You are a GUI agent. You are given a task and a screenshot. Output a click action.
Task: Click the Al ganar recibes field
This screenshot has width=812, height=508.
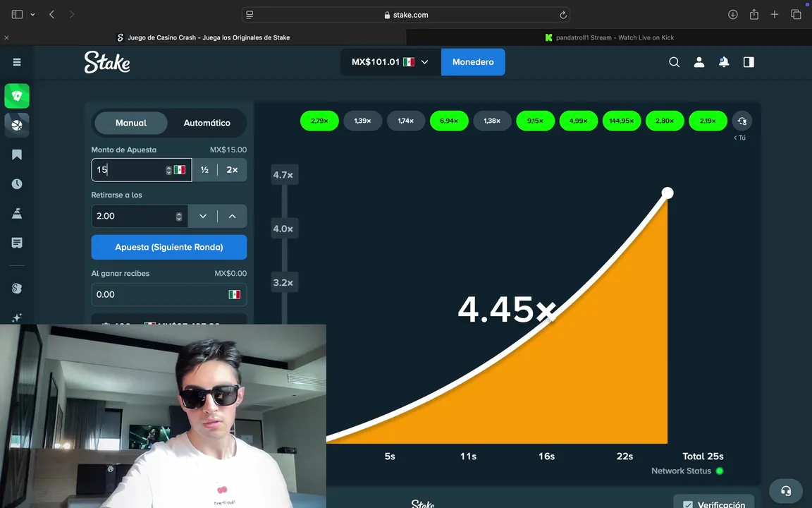pyautogui.click(x=169, y=294)
